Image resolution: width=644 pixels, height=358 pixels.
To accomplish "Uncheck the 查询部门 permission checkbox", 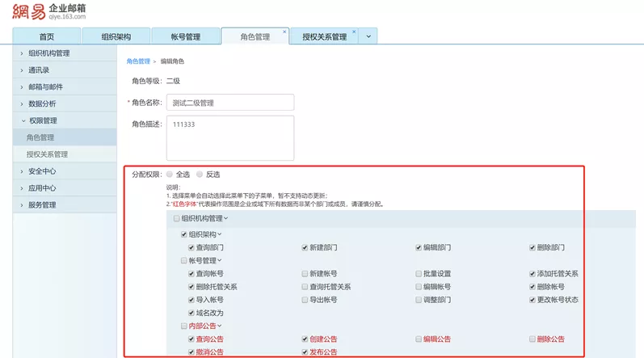I will click(192, 247).
